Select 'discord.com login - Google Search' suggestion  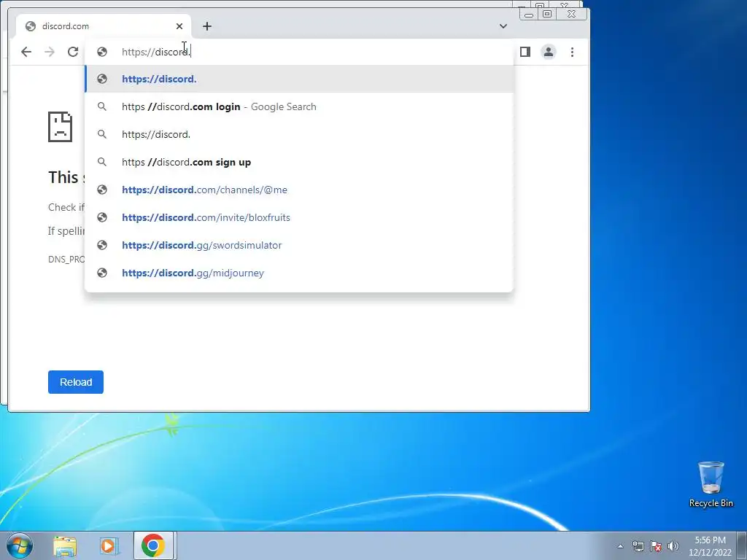coord(299,106)
